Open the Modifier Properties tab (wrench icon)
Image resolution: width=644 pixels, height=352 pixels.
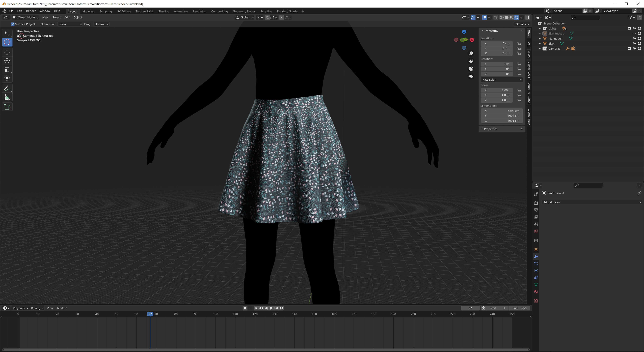pos(536,256)
